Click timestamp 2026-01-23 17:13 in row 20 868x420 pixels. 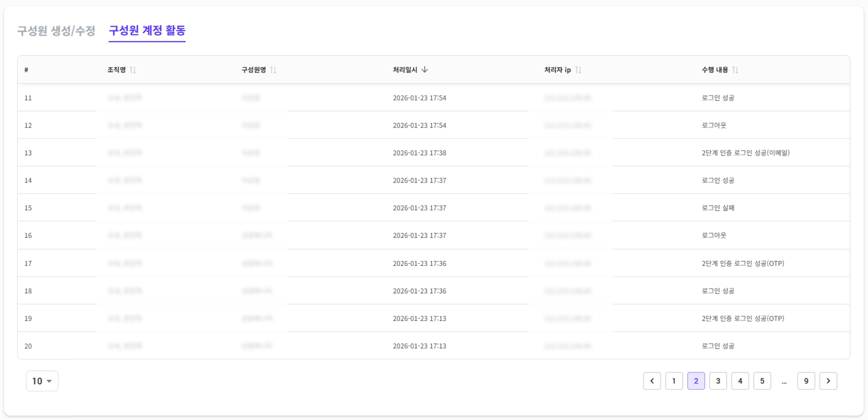(x=420, y=346)
